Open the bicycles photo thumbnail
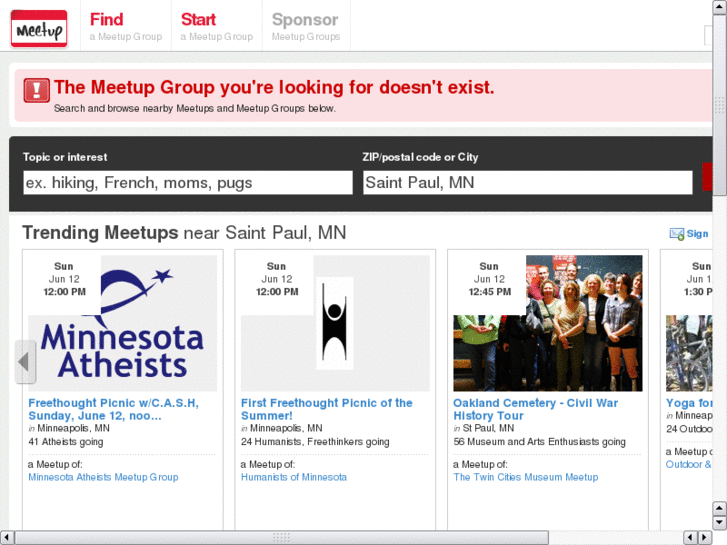 point(689,353)
